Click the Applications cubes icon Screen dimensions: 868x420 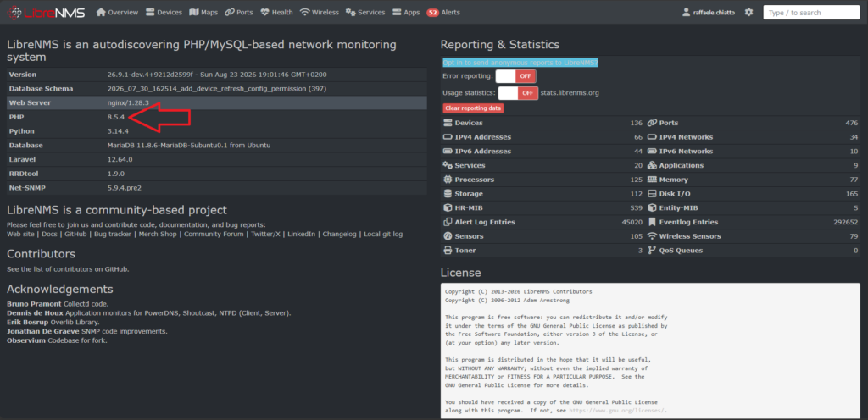(x=652, y=165)
